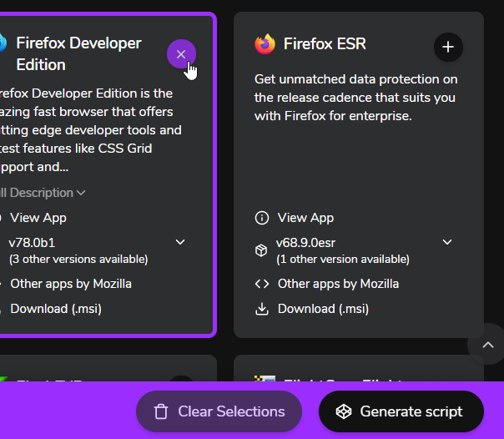The image size is (504, 439).
Task: Deselect Firefox Developer Edition with the purple X button
Action: 181,54
